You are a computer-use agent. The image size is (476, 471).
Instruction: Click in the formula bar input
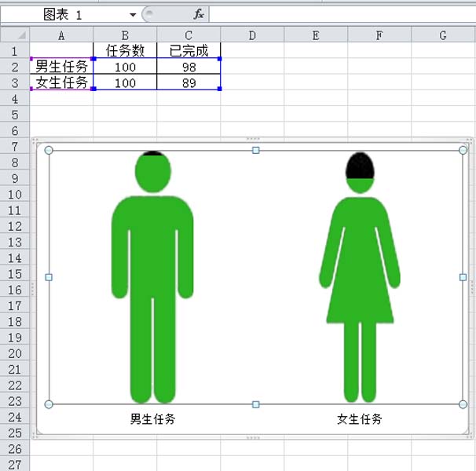coord(342,14)
